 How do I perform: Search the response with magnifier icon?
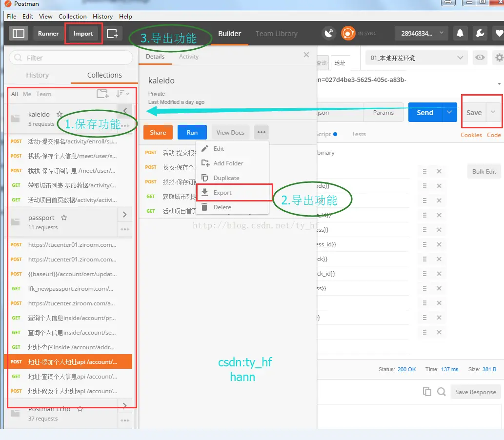pos(442,392)
